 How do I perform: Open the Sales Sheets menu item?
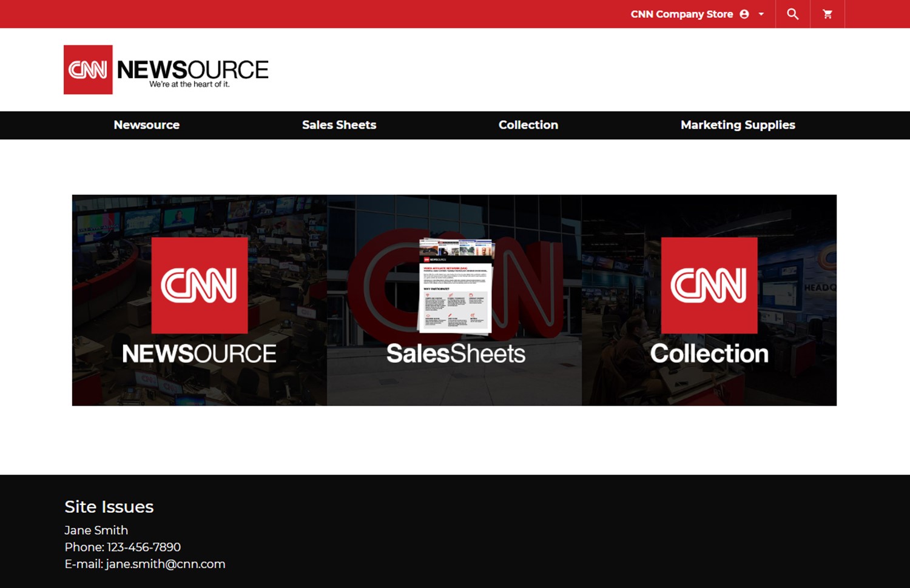click(x=339, y=125)
